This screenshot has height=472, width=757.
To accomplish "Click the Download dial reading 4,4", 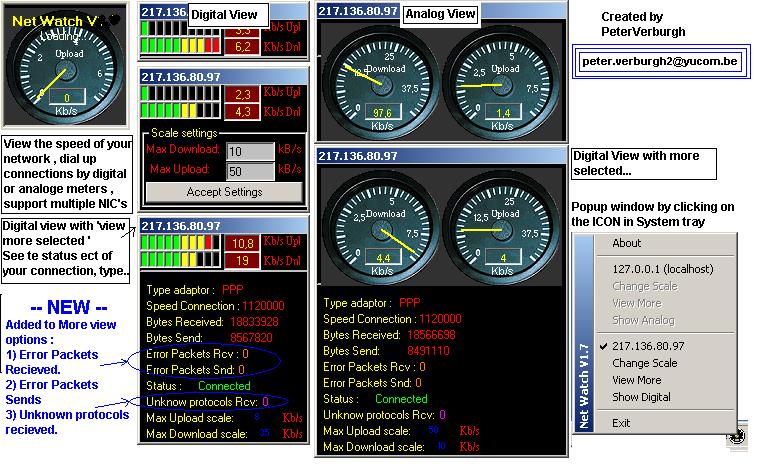I will pos(381,230).
